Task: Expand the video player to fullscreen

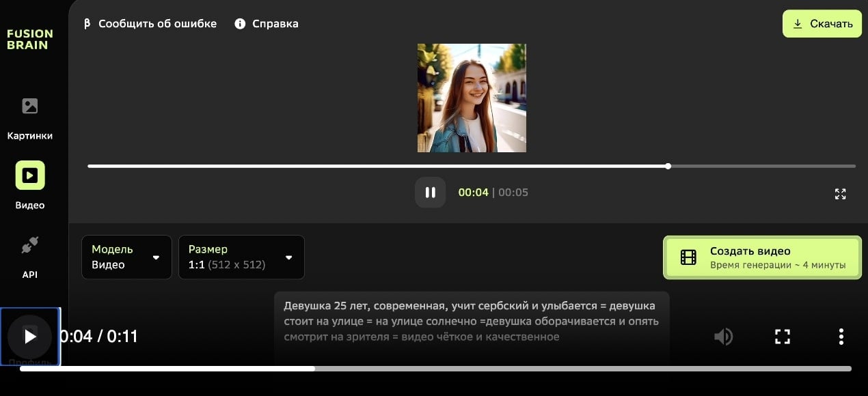Action: (x=840, y=194)
